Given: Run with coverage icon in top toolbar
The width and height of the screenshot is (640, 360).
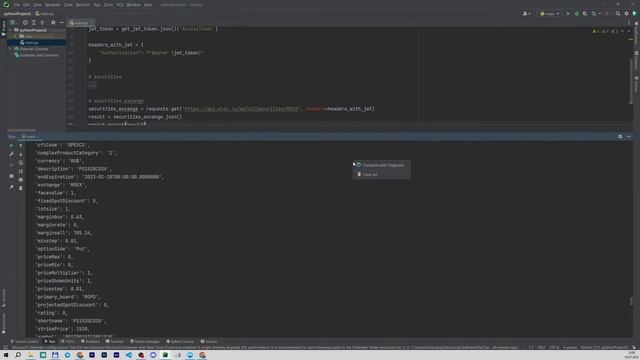Looking at the screenshot, I should (x=585, y=14).
